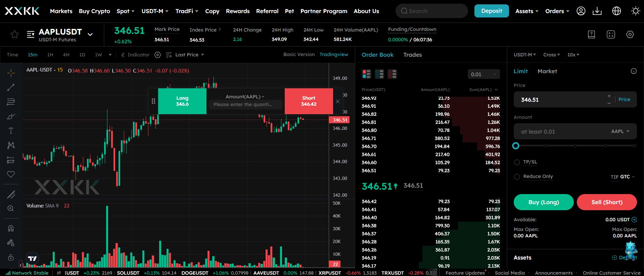Select the trend line drawing tool
Viewport: 644px width, 276px height.
11,87
